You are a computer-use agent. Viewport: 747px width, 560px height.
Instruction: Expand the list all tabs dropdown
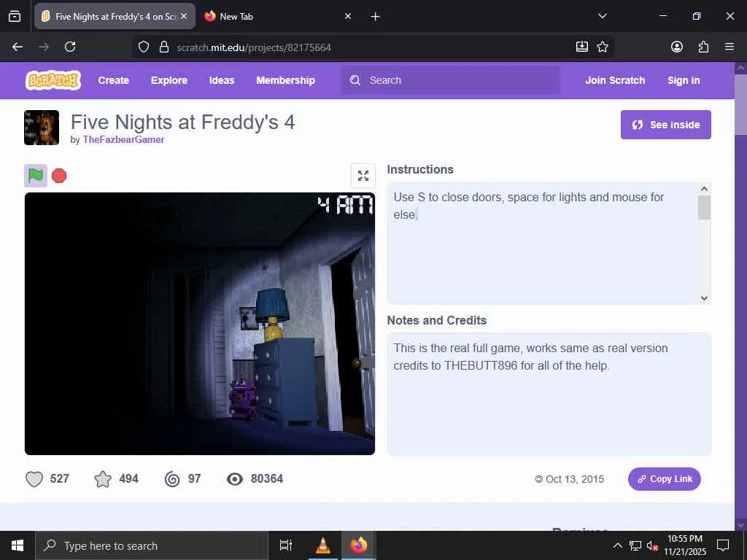[x=603, y=16]
